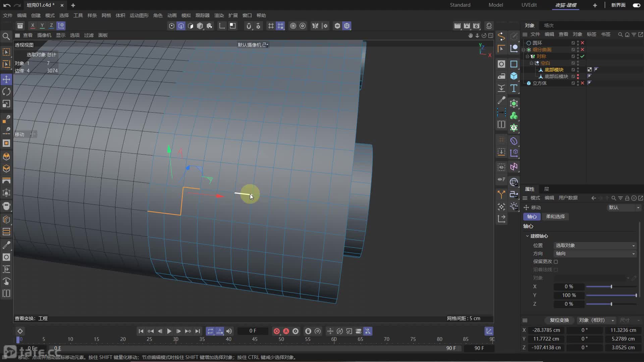Play the animation forward

click(169, 331)
